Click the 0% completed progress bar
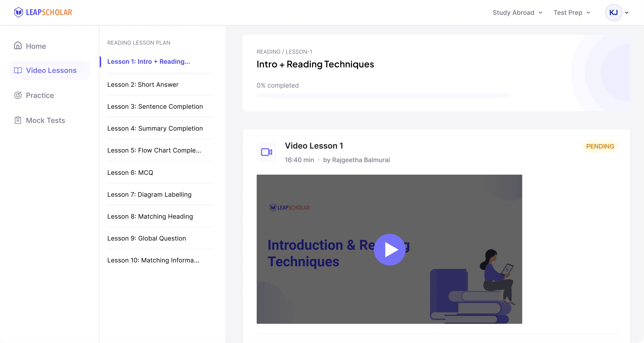Screen dimensions: 644x343 383,96
